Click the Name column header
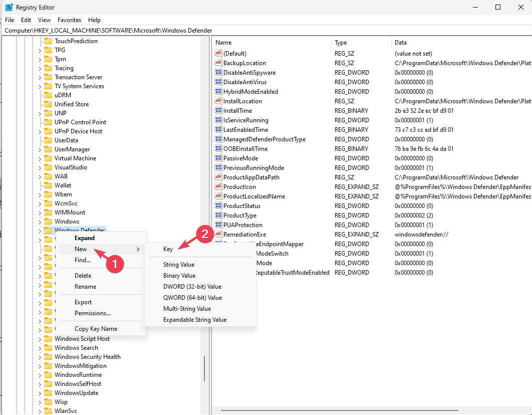 pyautogui.click(x=272, y=43)
